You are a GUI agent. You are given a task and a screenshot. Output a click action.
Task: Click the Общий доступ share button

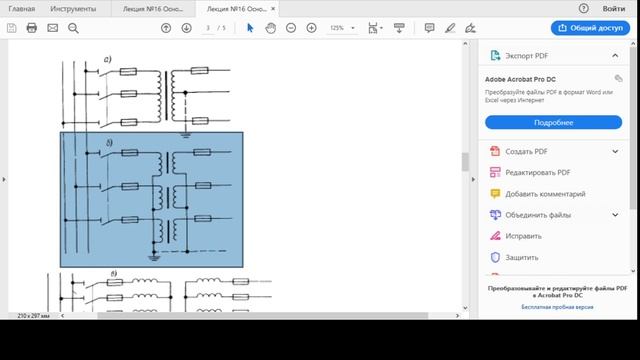pyautogui.click(x=590, y=28)
